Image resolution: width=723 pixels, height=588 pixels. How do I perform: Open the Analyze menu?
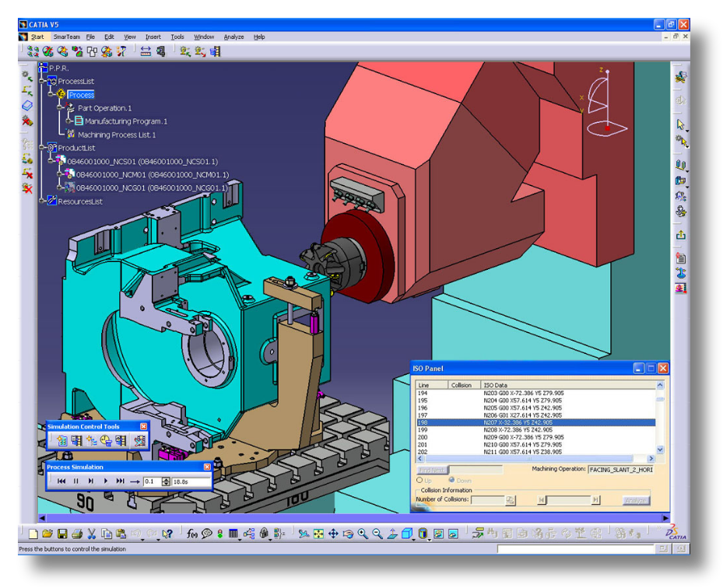[233, 37]
